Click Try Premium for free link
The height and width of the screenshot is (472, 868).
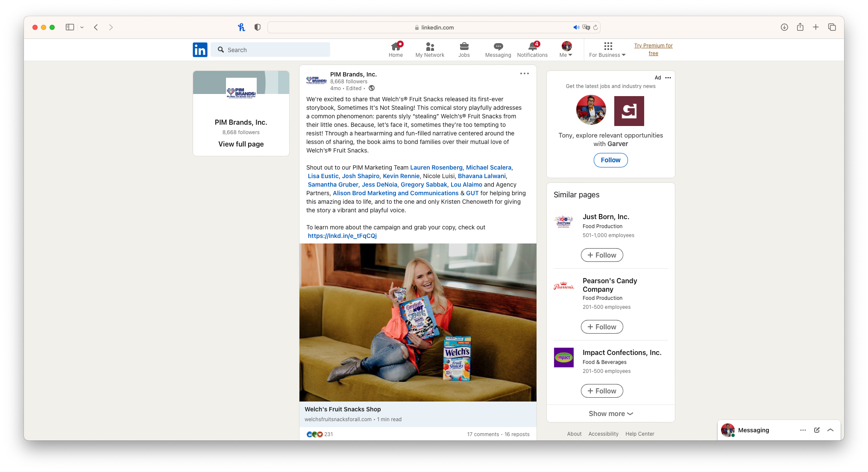(x=654, y=50)
